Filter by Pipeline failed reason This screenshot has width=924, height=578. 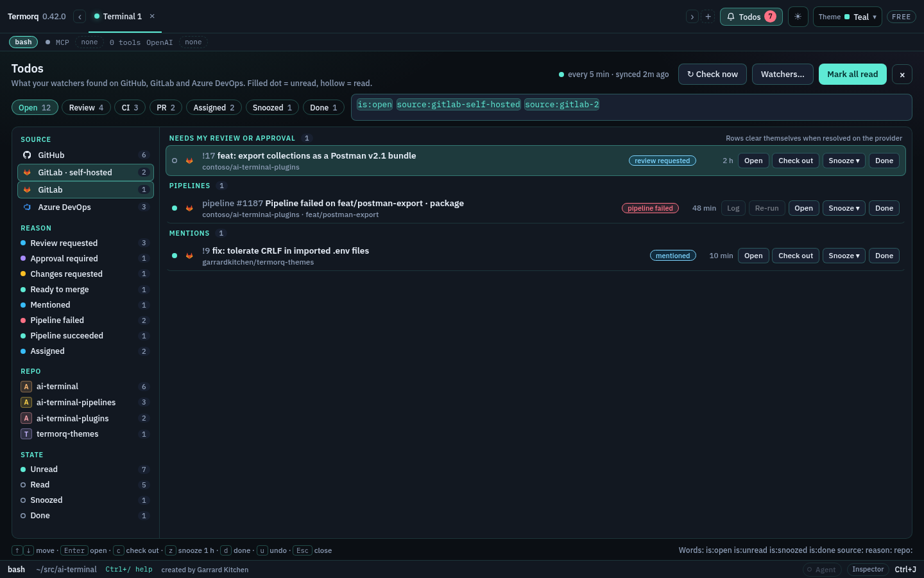[x=85, y=320]
